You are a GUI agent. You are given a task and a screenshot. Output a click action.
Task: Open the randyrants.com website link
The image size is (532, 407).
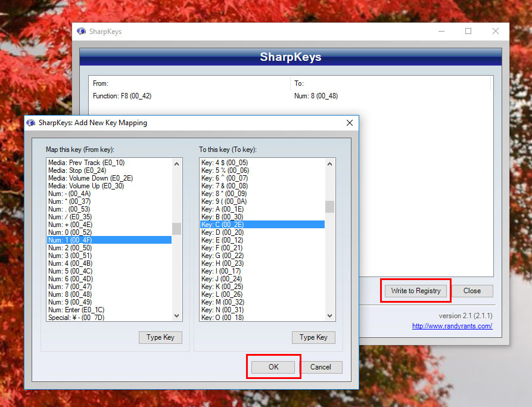[452, 326]
